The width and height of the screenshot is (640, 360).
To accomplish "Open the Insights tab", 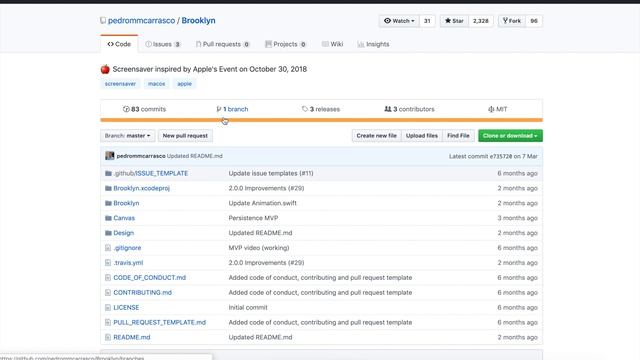I will [x=373, y=44].
